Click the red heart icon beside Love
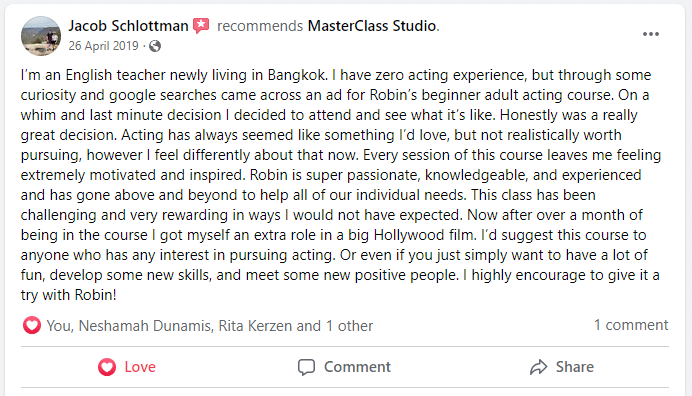This screenshot has width=692, height=396. point(107,367)
